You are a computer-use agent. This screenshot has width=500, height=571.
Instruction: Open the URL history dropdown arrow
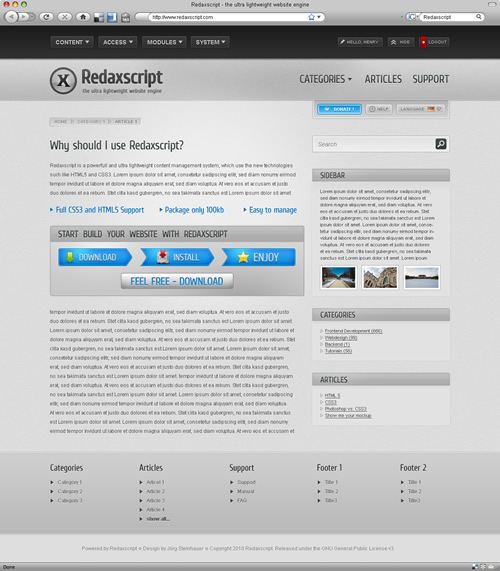click(x=319, y=17)
